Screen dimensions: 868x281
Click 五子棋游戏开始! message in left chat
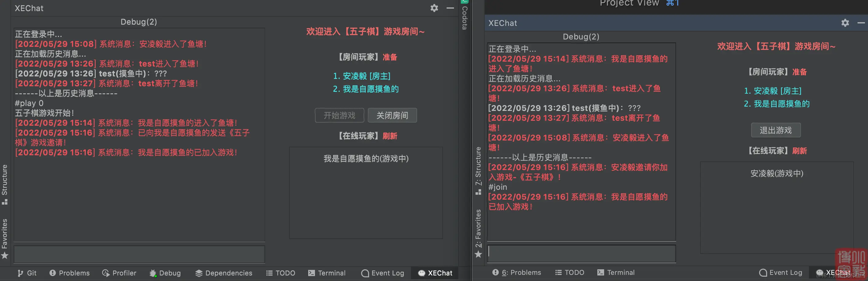(x=44, y=113)
